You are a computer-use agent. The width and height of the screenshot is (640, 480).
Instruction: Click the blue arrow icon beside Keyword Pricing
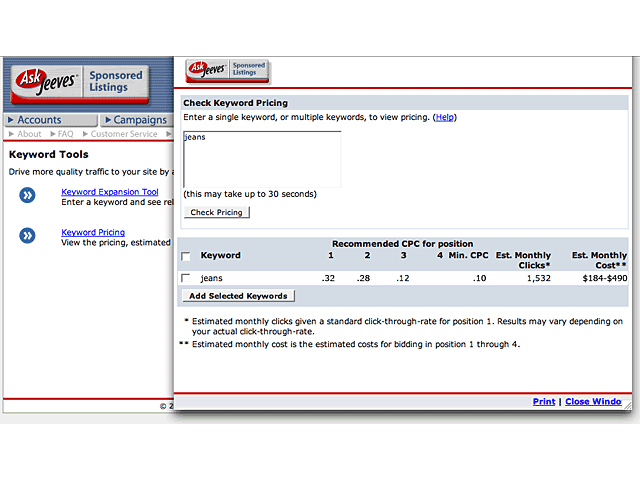pos(27,236)
